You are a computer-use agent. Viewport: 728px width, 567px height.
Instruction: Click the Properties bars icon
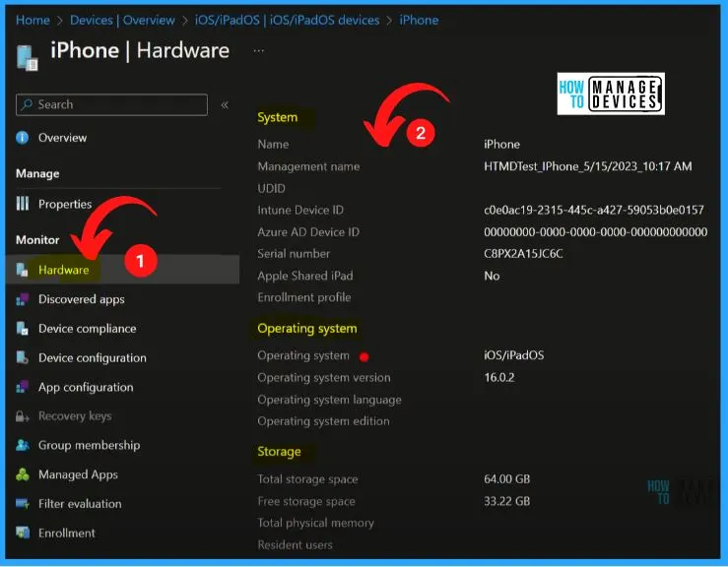(23, 203)
